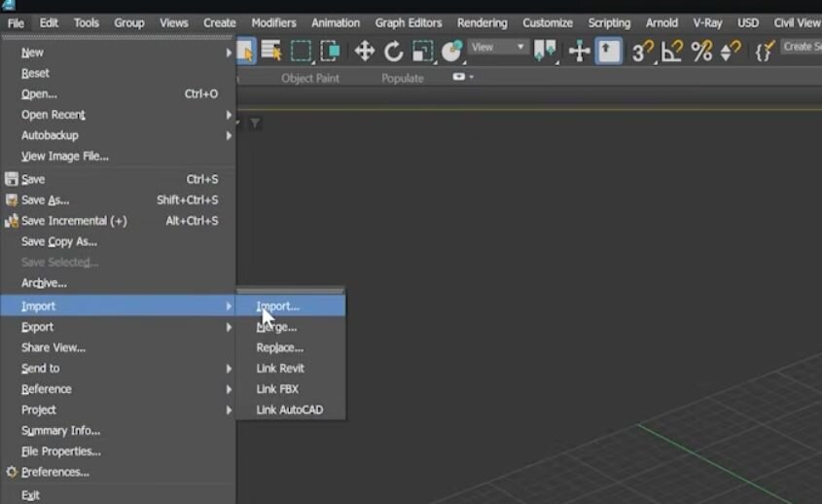Open the Animation menu
Image resolution: width=822 pixels, height=504 pixels.
point(336,23)
